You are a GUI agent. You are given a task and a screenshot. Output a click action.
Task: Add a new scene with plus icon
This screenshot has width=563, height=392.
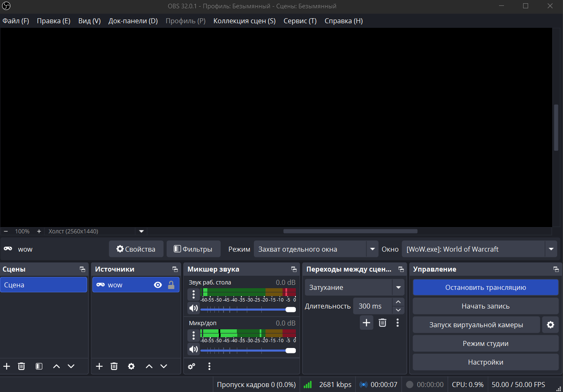tap(7, 366)
